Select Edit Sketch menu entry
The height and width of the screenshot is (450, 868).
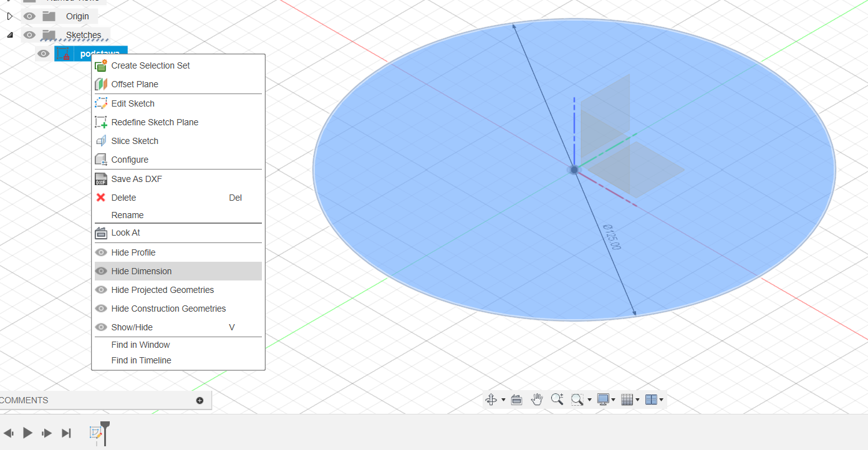point(178,103)
